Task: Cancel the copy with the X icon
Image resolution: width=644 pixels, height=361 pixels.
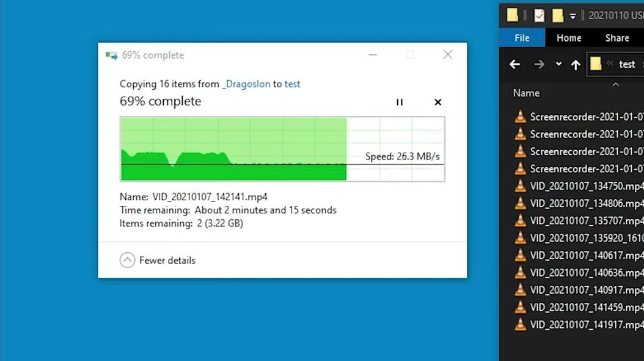Action: click(x=438, y=102)
